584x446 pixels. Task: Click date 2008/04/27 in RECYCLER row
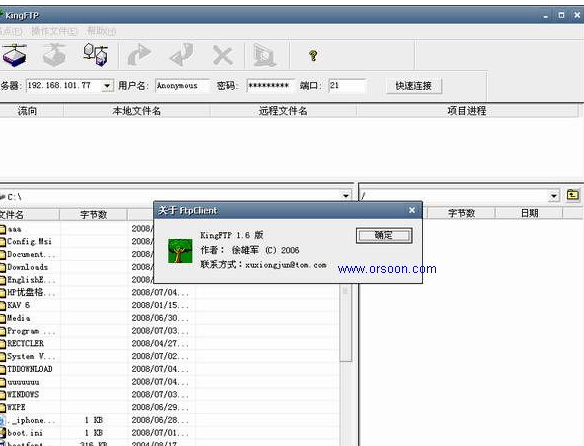click(x=159, y=343)
